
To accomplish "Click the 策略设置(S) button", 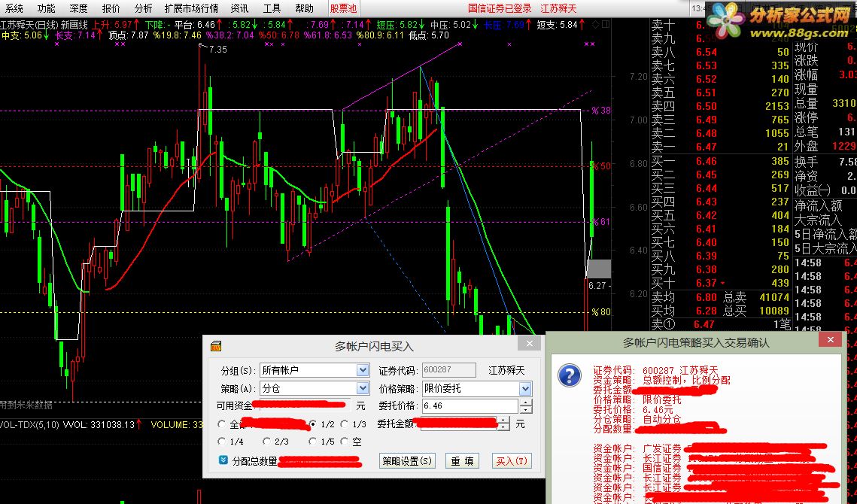I will point(406,461).
